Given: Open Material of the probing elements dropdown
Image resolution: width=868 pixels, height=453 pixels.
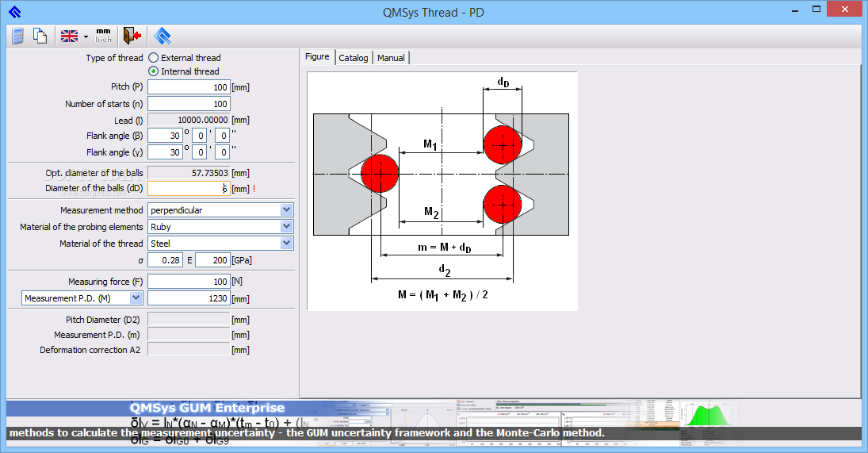Looking at the screenshot, I should coord(286,227).
